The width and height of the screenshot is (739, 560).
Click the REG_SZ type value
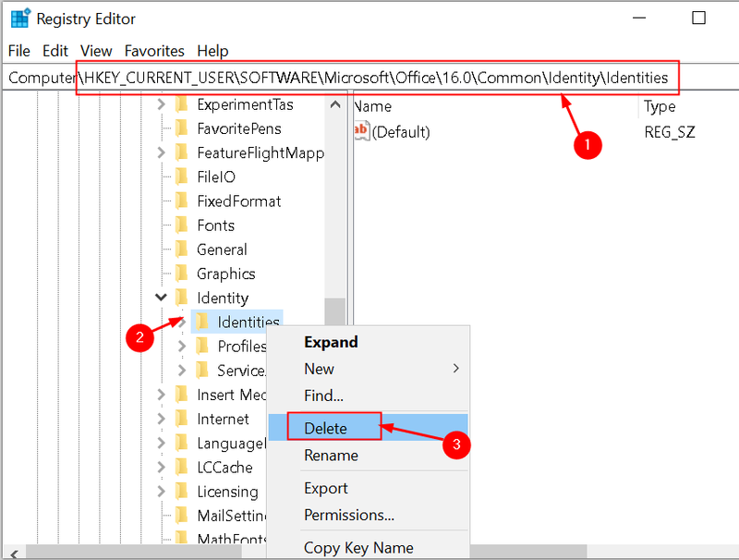coord(670,131)
